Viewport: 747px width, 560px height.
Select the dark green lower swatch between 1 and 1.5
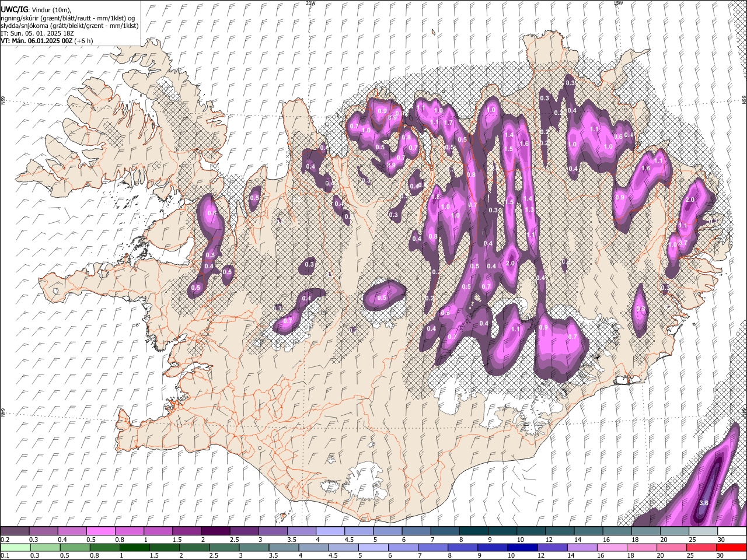[135, 547]
